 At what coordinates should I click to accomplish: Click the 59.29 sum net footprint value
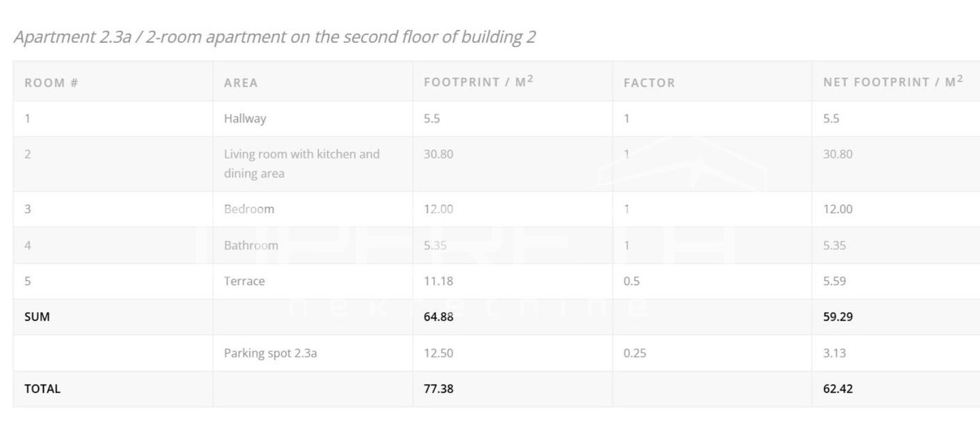(838, 316)
